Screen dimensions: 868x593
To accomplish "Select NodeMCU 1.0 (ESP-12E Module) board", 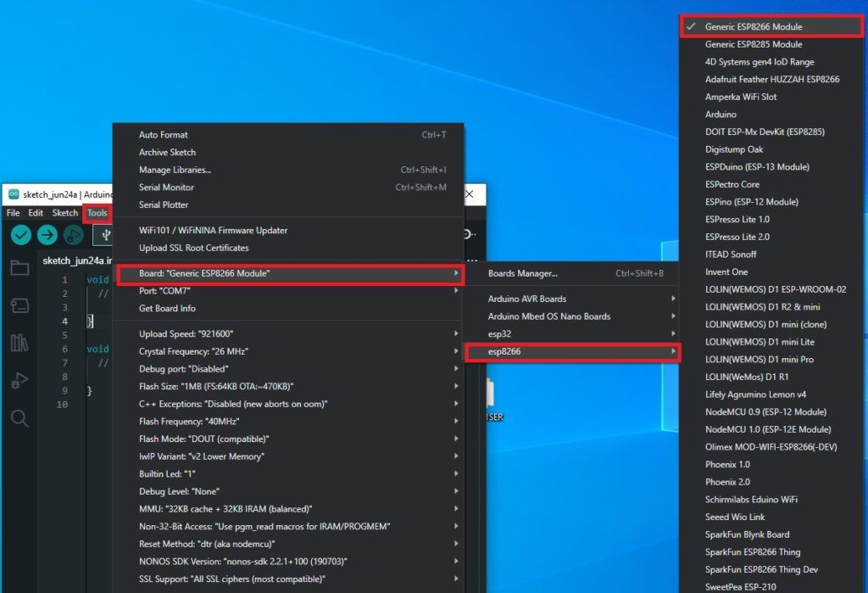I will pos(768,429).
